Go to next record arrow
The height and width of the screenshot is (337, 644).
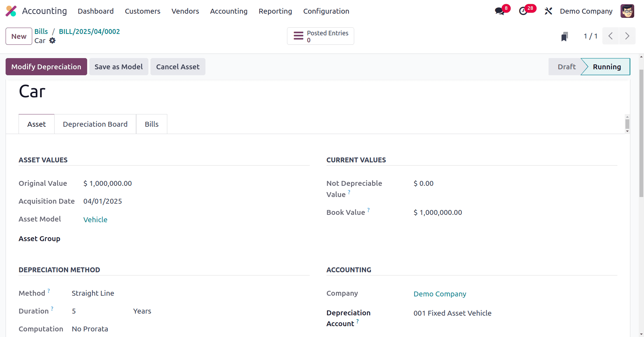[x=627, y=36]
